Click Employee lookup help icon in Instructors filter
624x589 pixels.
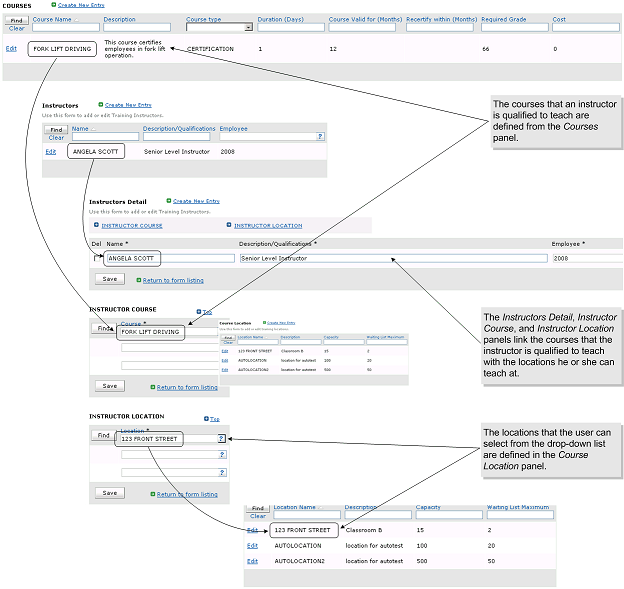tap(319, 136)
